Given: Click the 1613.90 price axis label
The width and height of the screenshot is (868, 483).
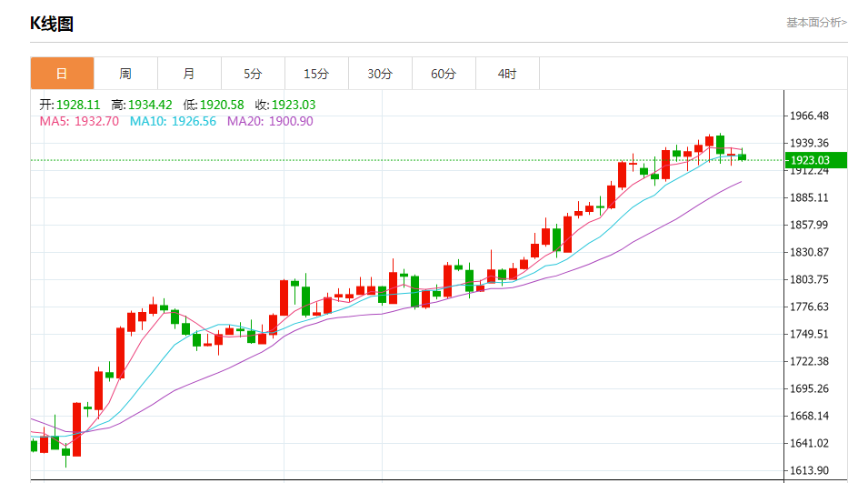Looking at the screenshot, I should (x=810, y=470).
